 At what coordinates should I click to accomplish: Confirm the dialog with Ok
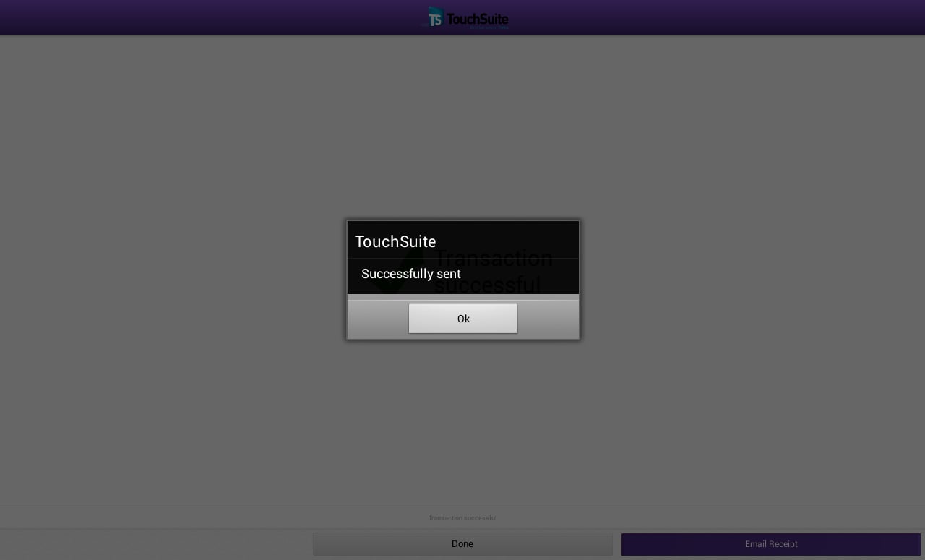[463, 319]
